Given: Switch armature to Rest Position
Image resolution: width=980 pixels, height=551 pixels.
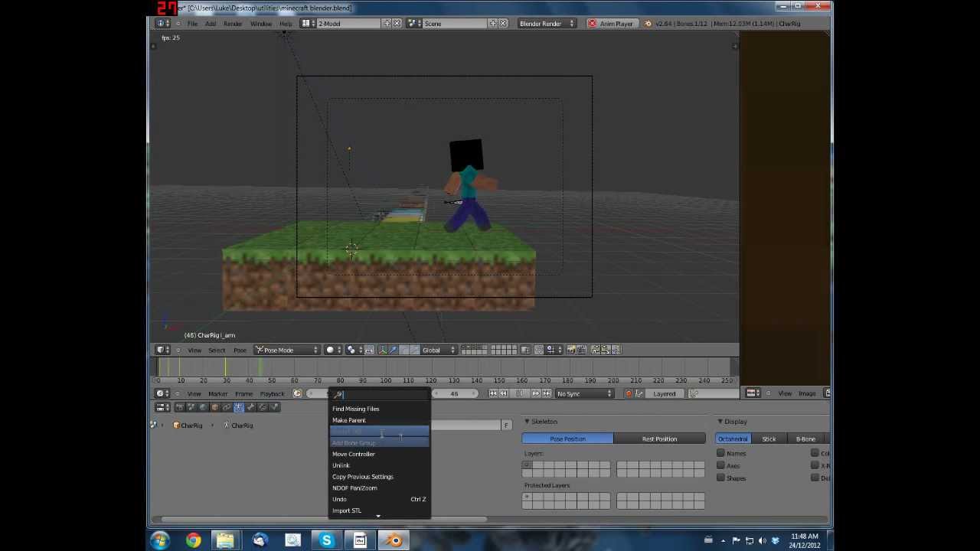Looking at the screenshot, I should click(x=659, y=439).
